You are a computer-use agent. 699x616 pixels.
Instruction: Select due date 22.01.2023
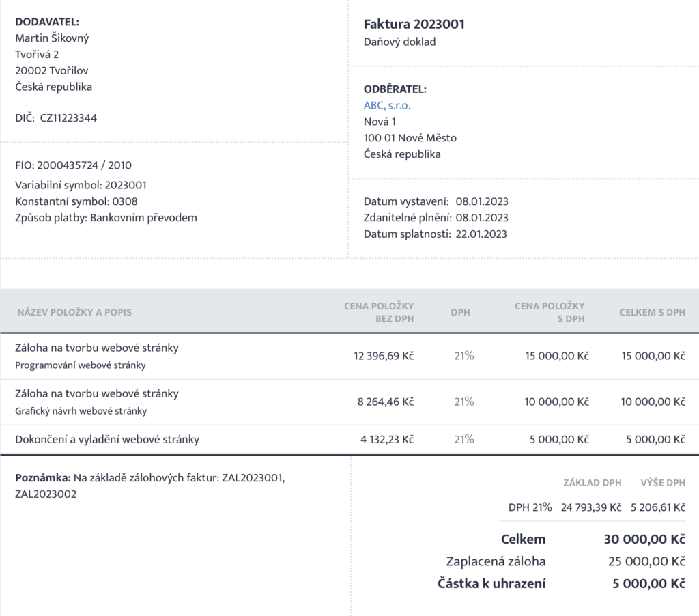click(x=481, y=234)
